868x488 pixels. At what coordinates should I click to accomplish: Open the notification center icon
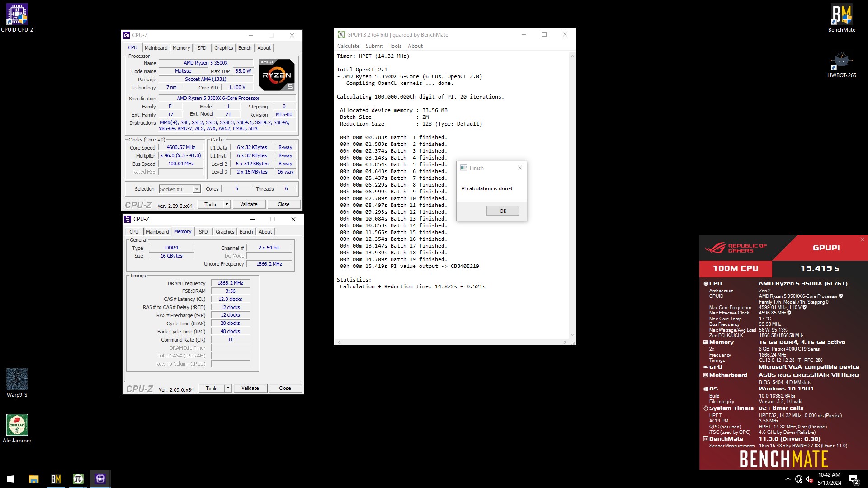point(854,479)
